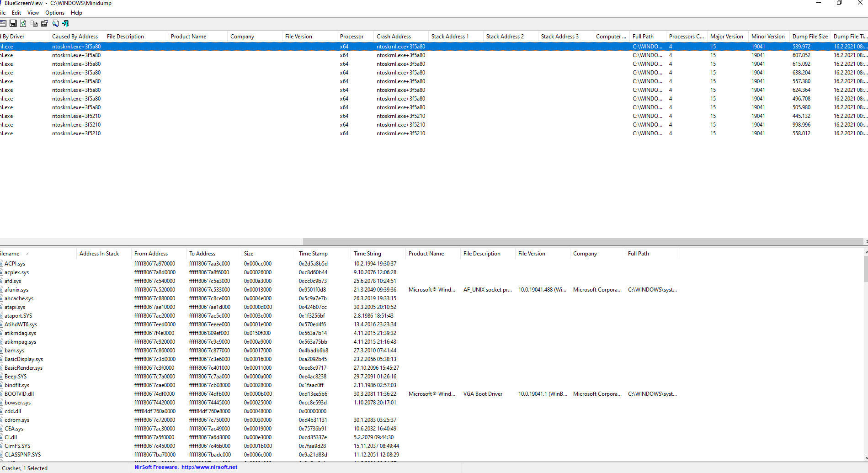Sort drivers by Time Stamp column header
The image size is (868, 473).
click(313, 254)
